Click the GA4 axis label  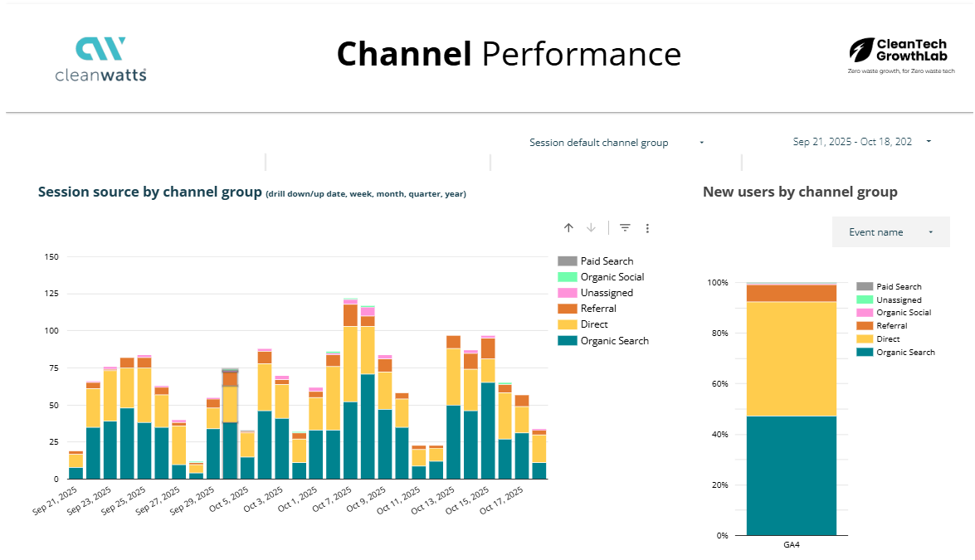[792, 544]
